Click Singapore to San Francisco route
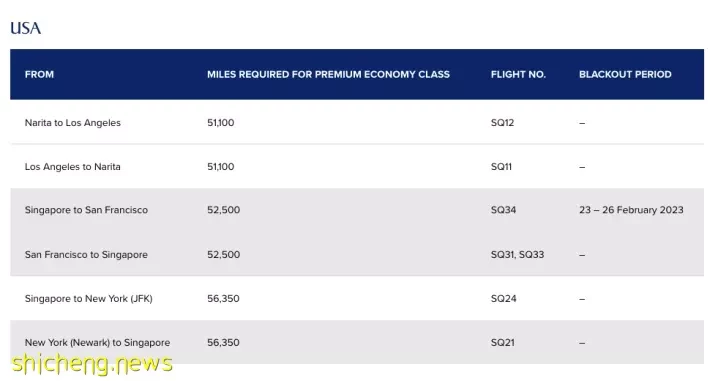This screenshot has height=381, width=710. 86,210
